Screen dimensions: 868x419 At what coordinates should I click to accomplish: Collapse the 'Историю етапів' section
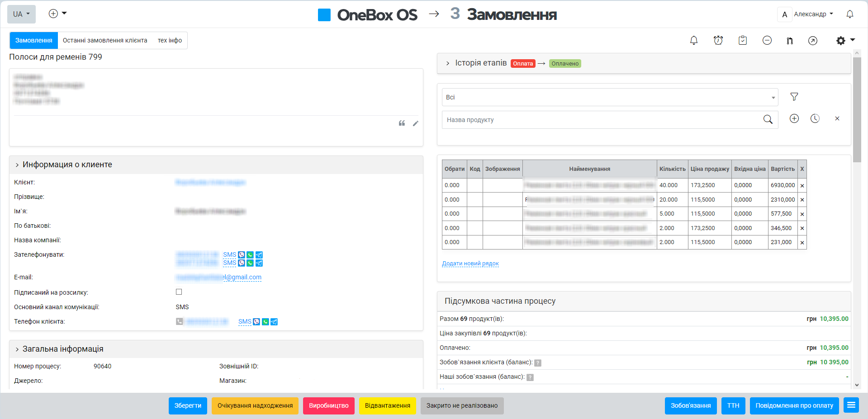tap(448, 63)
